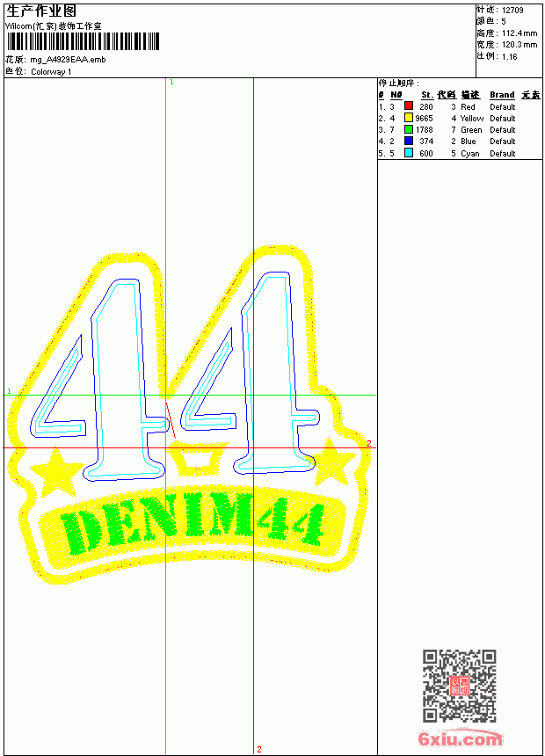Click the Colorway 1 label

pyautogui.click(x=51, y=72)
